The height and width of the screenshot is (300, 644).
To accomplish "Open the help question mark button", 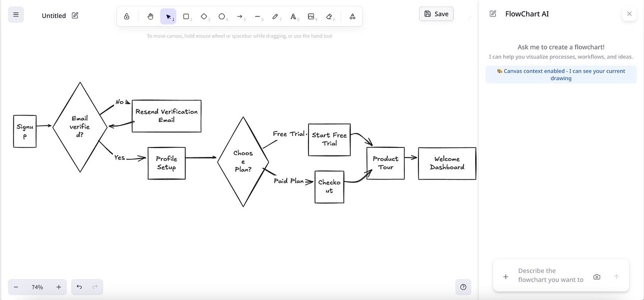I will click(x=463, y=286).
